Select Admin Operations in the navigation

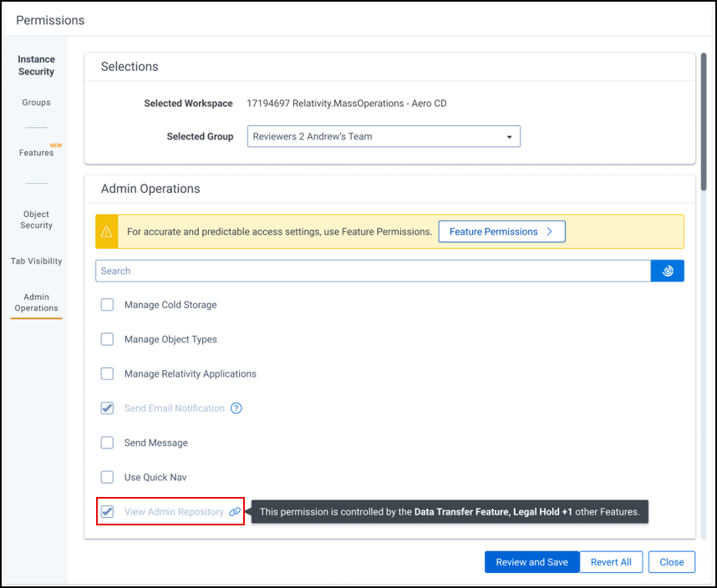[x=36, y=302]
